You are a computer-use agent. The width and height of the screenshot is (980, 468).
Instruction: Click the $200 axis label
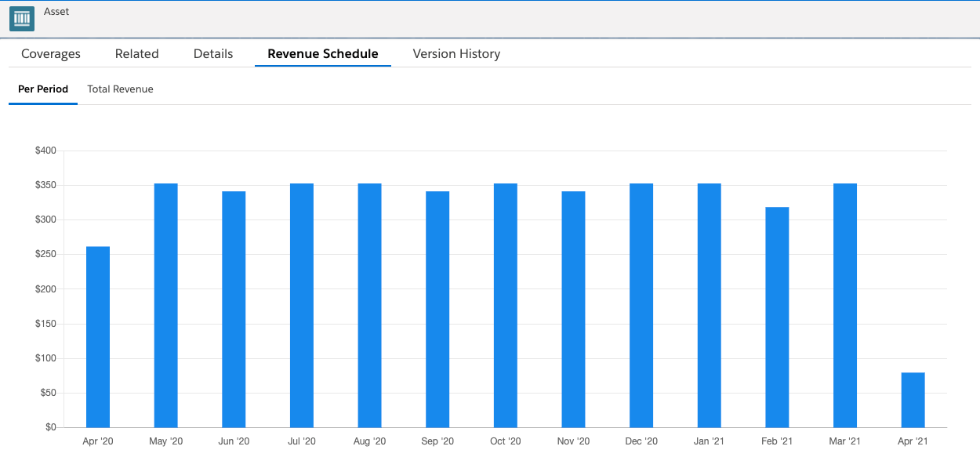pyautogui.click(x=45, y=289)
